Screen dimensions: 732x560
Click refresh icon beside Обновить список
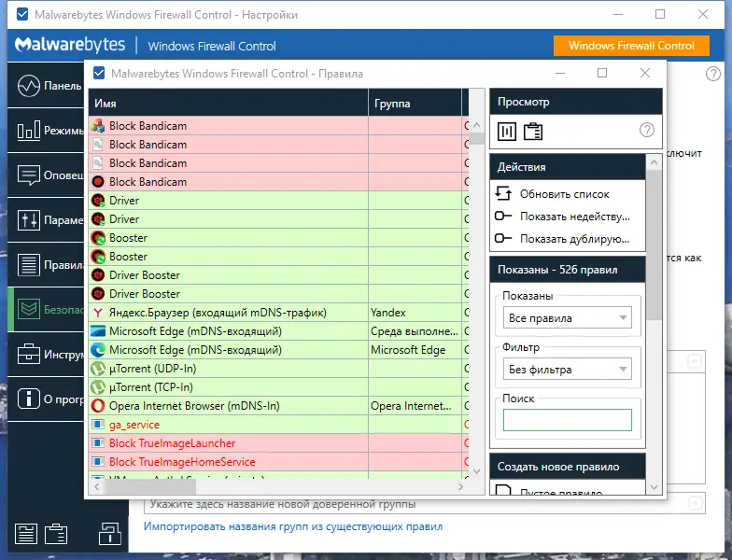503,193
